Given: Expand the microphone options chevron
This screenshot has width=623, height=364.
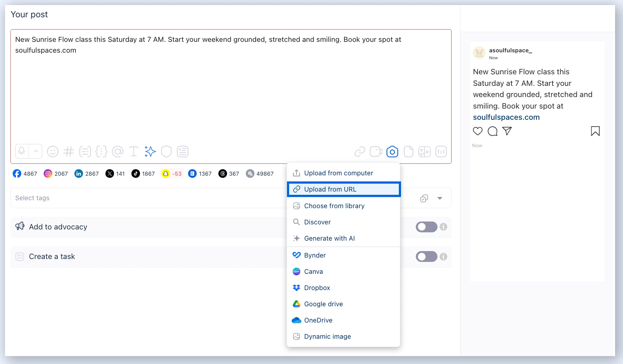Looking at the screenshot, I should (x=36, y=152).
